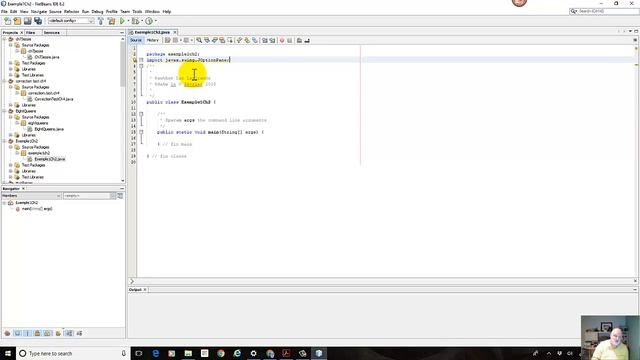Run the project with the green arrow
640x360 pixels.
point(122,21)
